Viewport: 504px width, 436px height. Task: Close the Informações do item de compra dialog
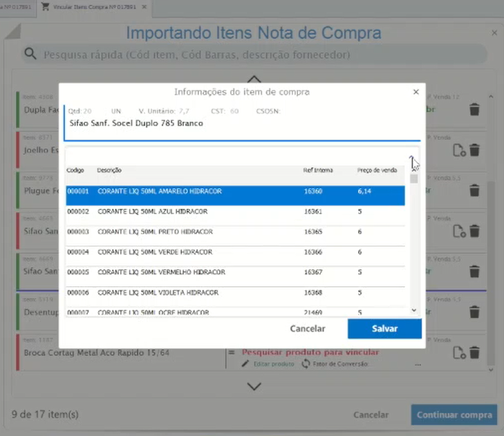click(x=416, y=92)
